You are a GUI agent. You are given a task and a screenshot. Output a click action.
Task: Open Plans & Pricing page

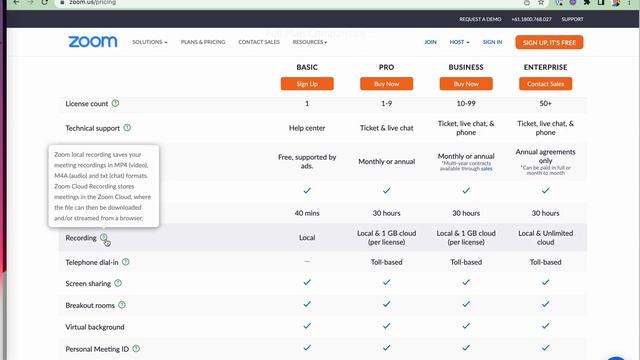click(203, 42)
